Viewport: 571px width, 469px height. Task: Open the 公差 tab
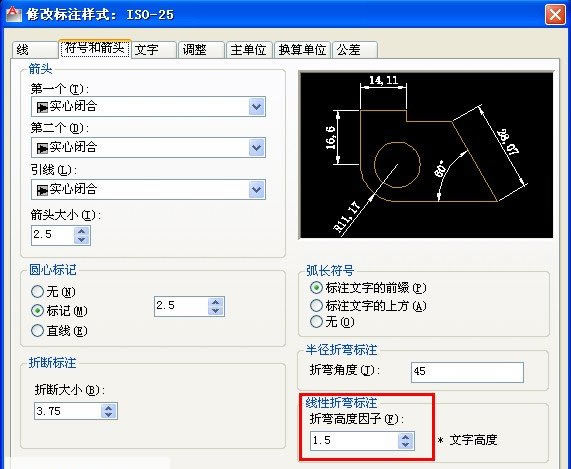[355, 50]
